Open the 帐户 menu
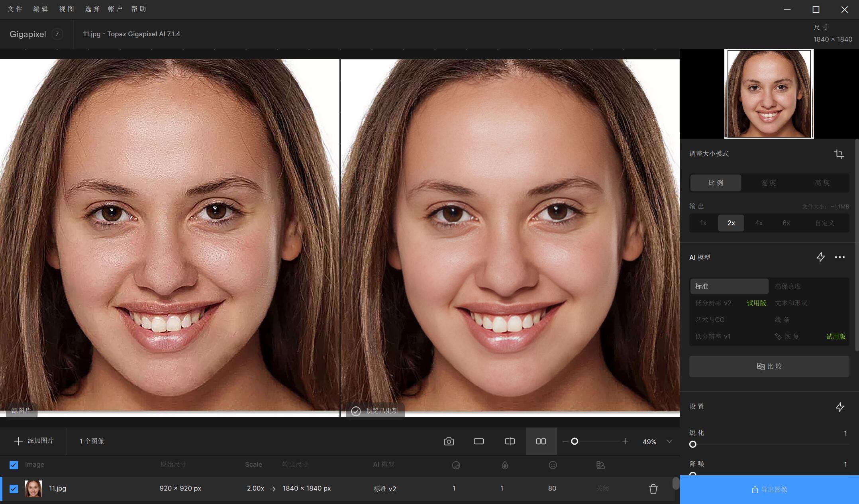Screen dimensions: 859x504 pyautogui.click(x=115, y=9)
